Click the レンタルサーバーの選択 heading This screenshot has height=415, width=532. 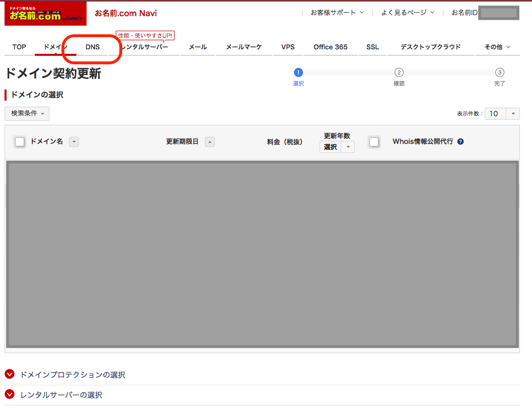[x=61, y=395]
